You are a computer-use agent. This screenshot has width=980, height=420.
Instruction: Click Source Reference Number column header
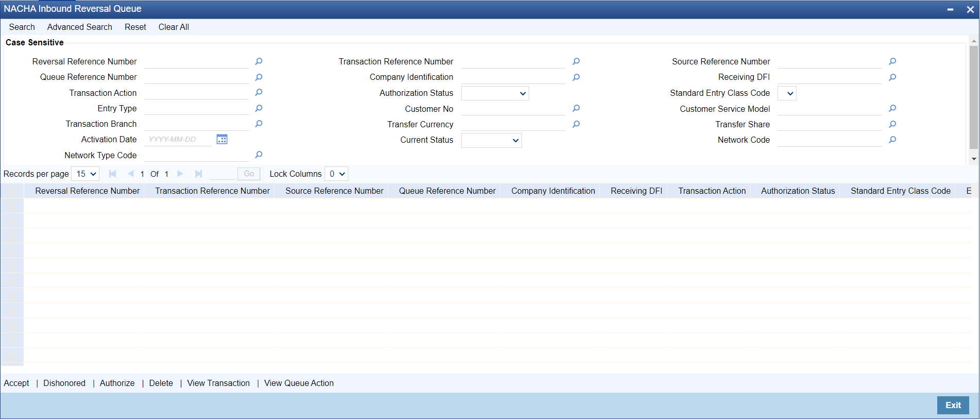(334, 191)
